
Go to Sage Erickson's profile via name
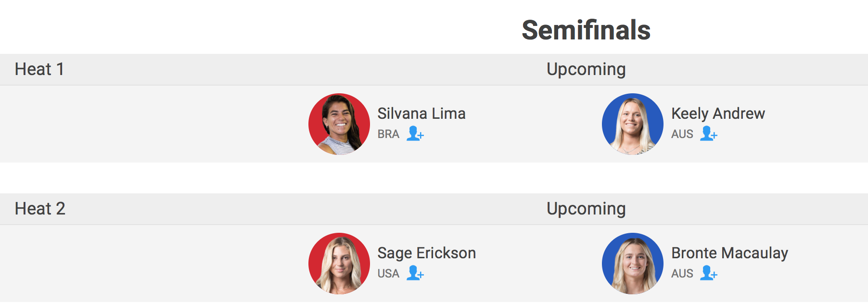click(x=427, y=253)
